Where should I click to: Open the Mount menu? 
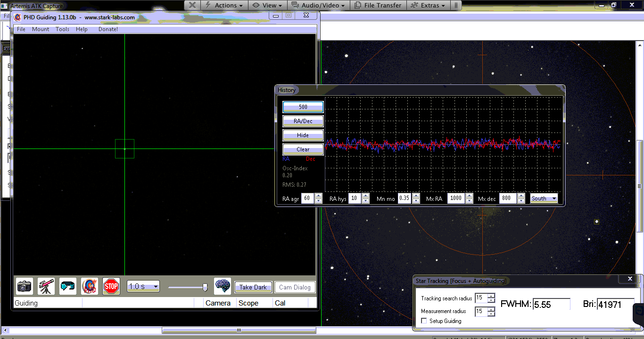point(41,29)
